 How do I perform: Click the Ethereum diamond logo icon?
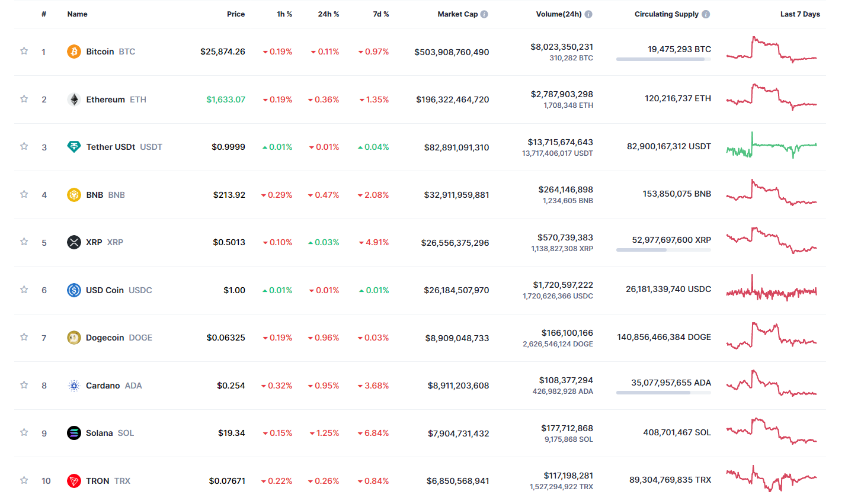74,99
